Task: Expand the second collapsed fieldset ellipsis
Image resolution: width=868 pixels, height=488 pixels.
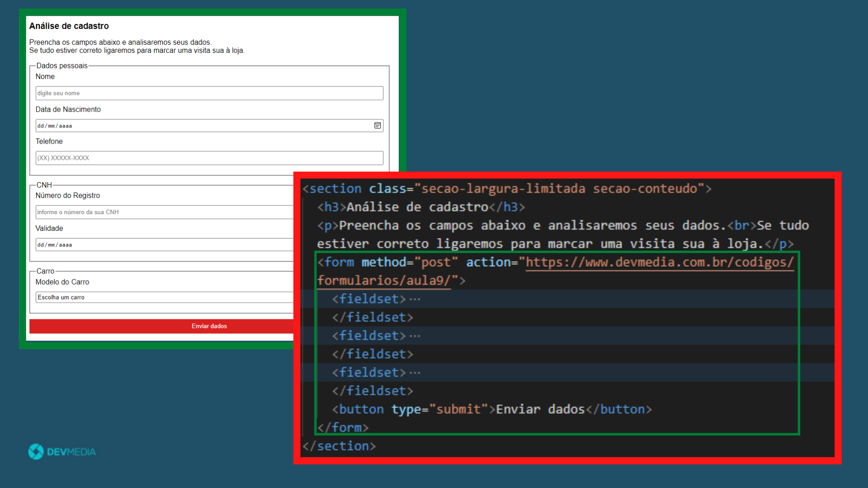Action: coord(415,336)
